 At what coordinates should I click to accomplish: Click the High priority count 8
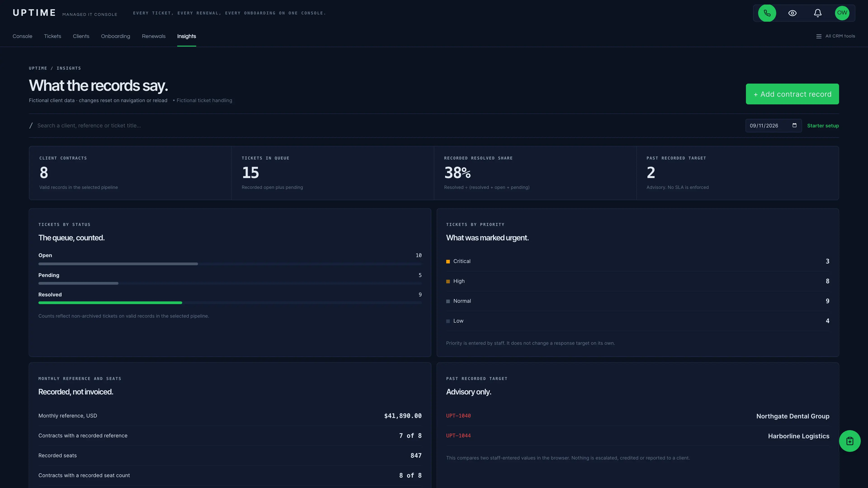[827, 281]
